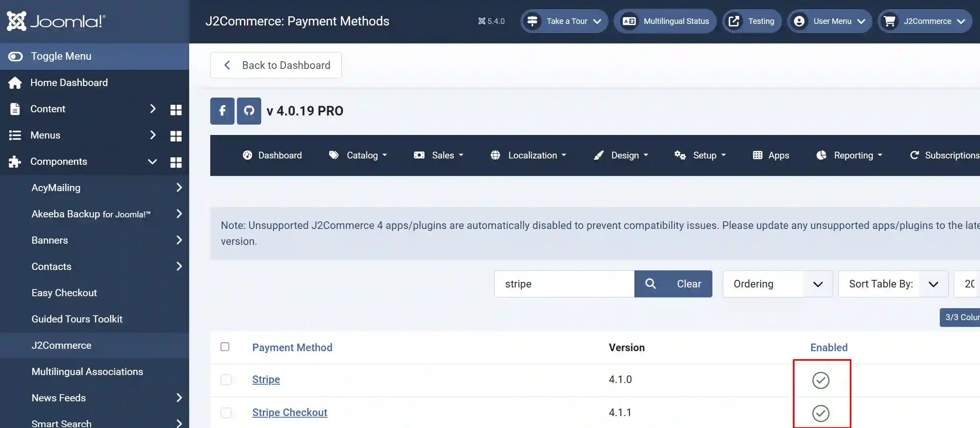Click the Reporting pie chart icon
Viewport: 980px width, 428px height.
pos(821,155)
